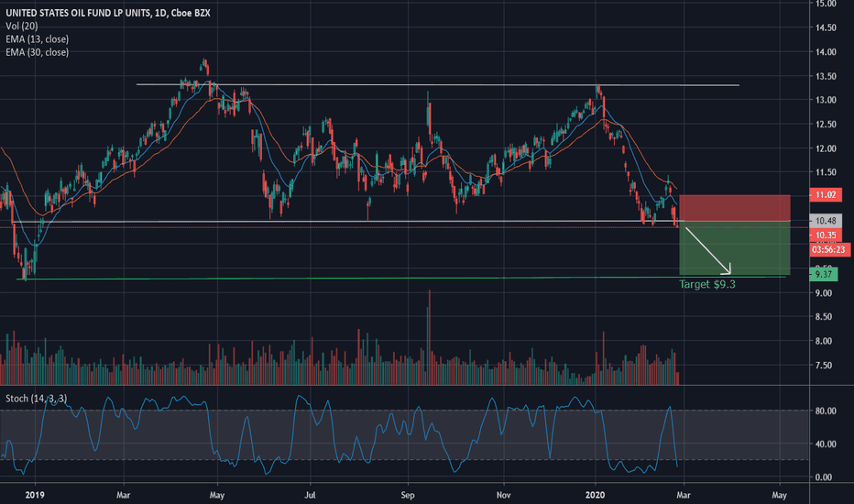The width and height of the screenshot is (854, 504).
Task: Click the 12.00 price scale value
Action: pyautogui.click(x=826, y=148)
